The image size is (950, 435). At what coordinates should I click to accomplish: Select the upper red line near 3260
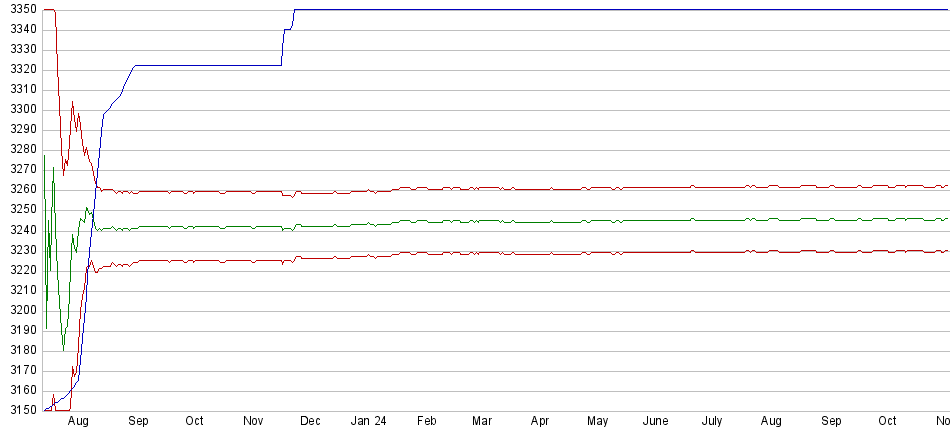pos(600,188)
